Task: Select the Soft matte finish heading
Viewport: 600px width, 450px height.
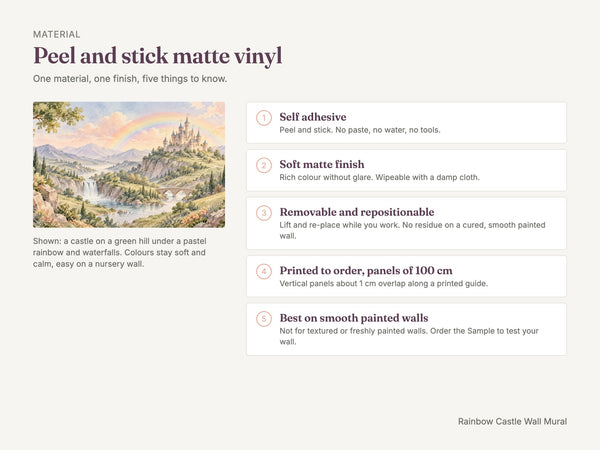Action: click(322, 164)
